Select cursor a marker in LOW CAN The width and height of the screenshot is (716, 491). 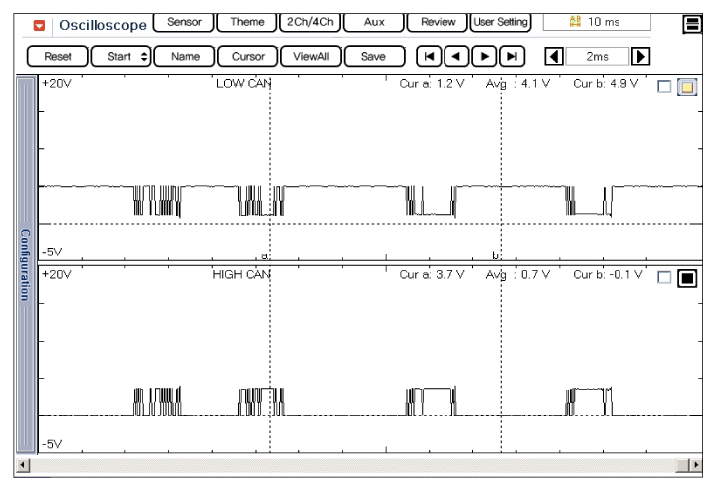pos(264,255)
